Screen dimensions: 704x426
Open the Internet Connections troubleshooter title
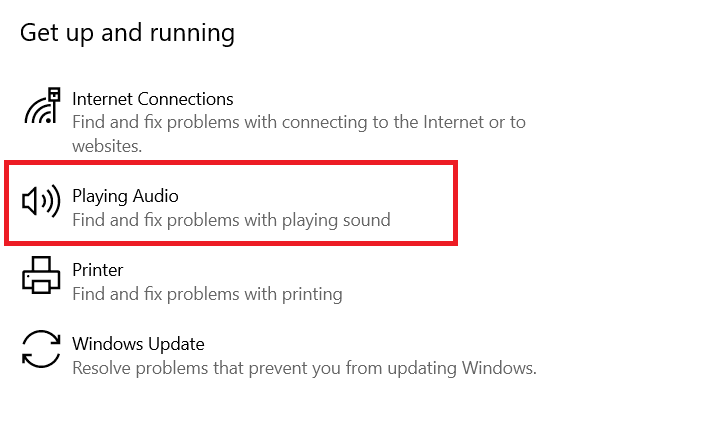(152, 99)
